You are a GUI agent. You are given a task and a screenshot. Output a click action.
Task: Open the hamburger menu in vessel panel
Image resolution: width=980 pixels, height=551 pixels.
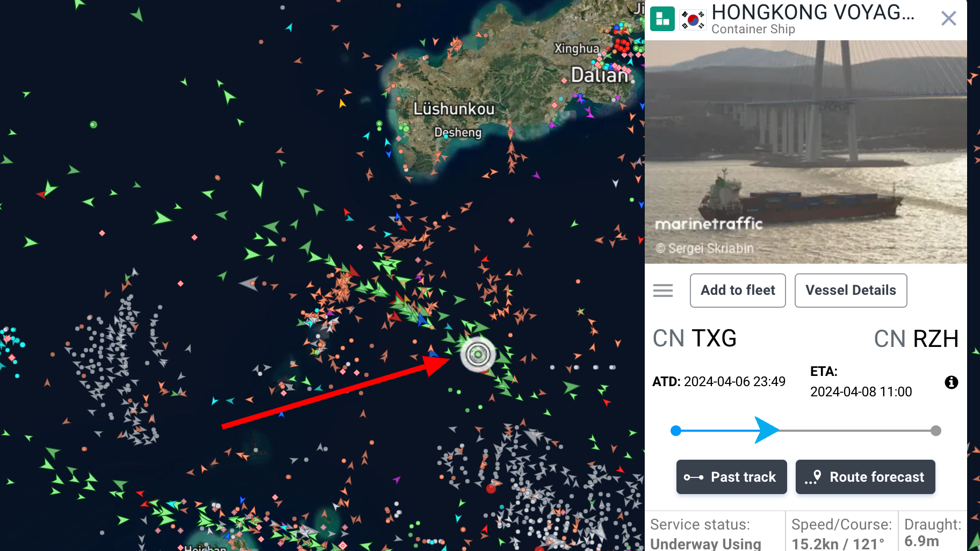[x=662, y=291]
